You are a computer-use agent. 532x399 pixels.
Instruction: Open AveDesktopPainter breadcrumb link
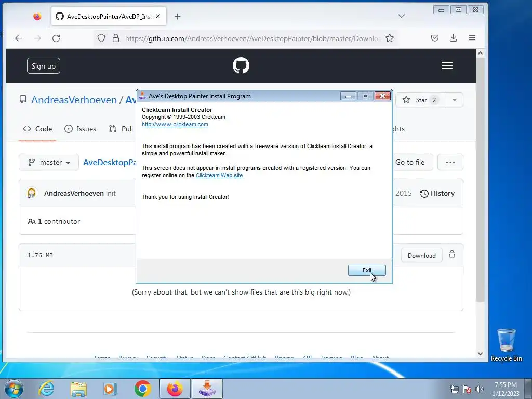pyautogui.click(x=110, y=162)
